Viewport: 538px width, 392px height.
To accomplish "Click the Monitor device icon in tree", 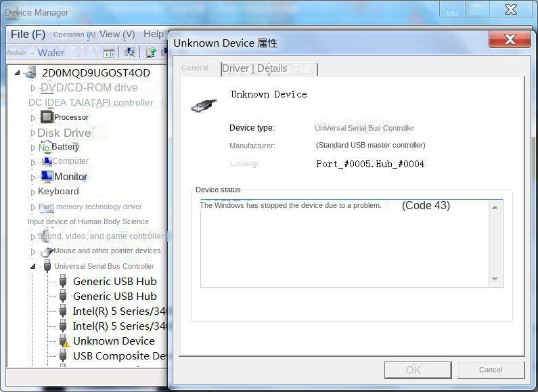I will [47, 176].
